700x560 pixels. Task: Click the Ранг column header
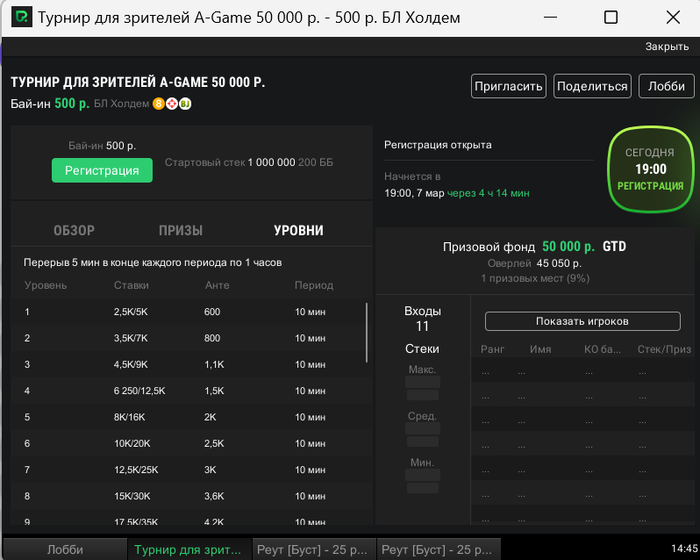[x=492, y=349]
